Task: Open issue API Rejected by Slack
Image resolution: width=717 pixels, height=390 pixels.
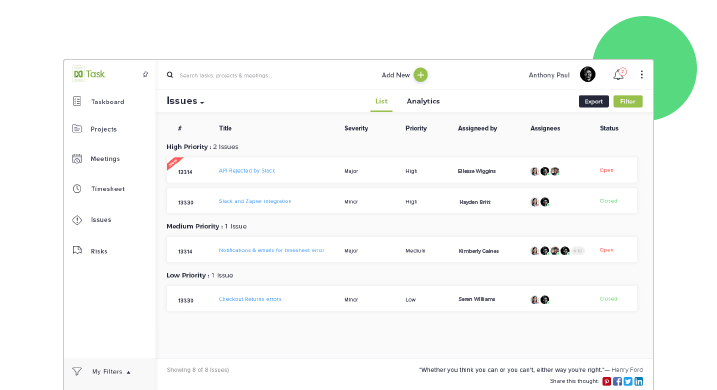Action: (247, 171)
